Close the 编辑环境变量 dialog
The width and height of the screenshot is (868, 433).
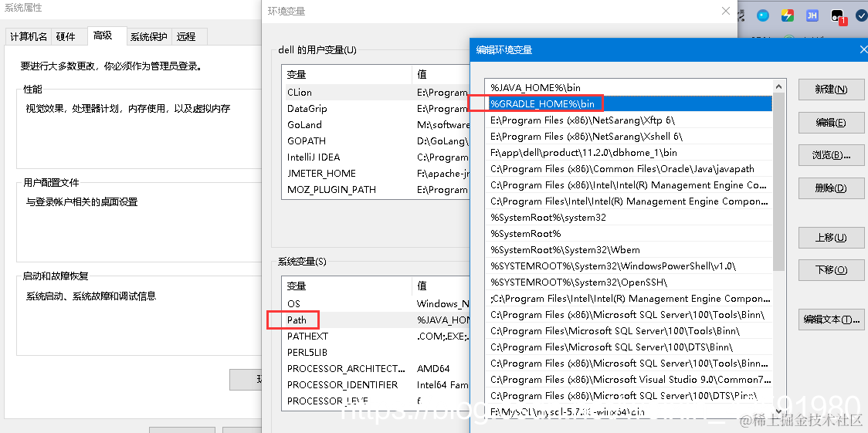(x=863, y=49)
